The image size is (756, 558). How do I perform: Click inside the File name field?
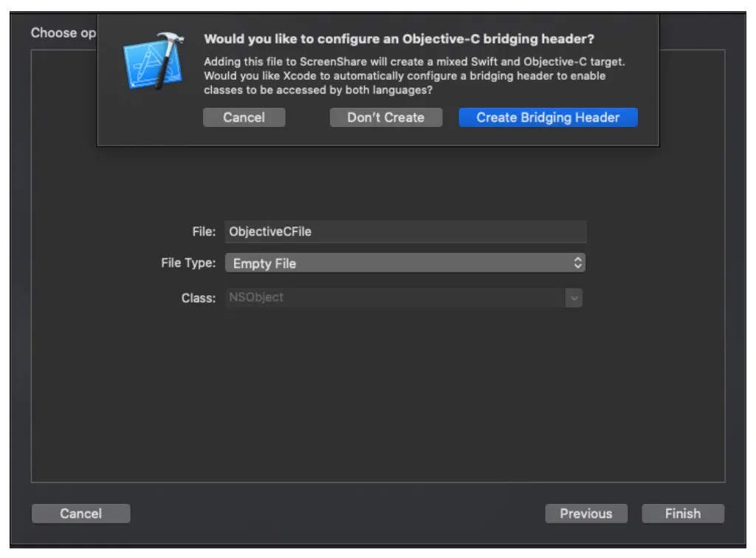point(406,231)
